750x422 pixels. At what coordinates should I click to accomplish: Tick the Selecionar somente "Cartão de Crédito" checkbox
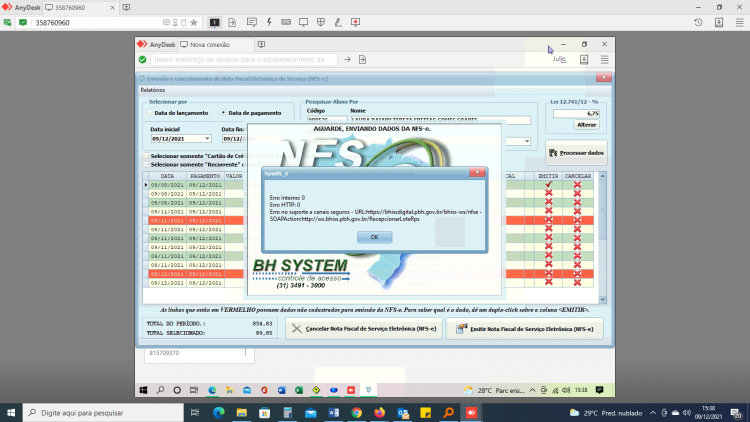146,156
